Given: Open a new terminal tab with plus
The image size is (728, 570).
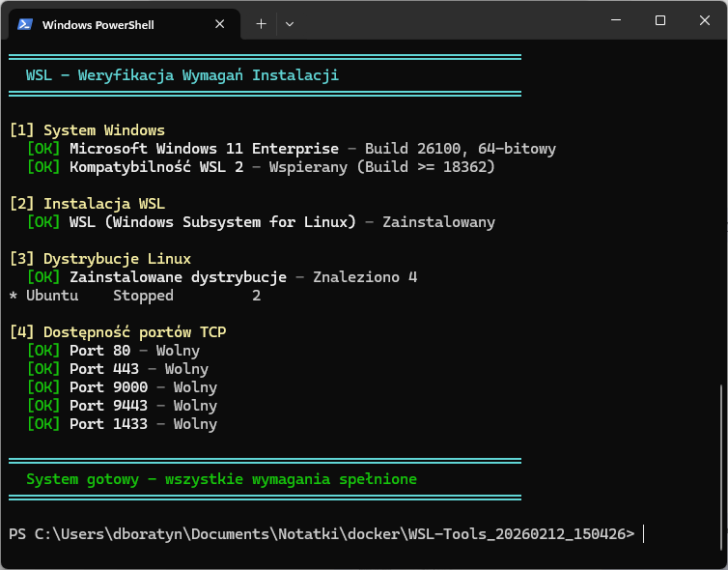Looking at the screenshot, I should click(x=261, y=24).
